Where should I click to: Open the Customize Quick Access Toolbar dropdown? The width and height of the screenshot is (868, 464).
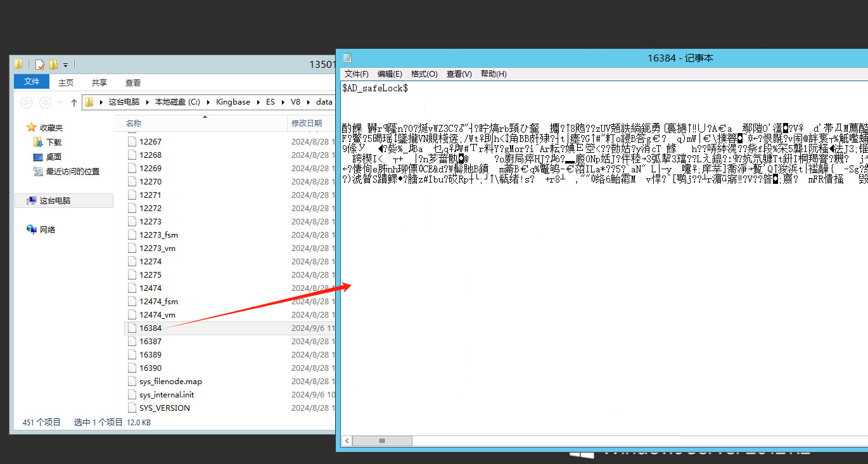click(65, 65)
